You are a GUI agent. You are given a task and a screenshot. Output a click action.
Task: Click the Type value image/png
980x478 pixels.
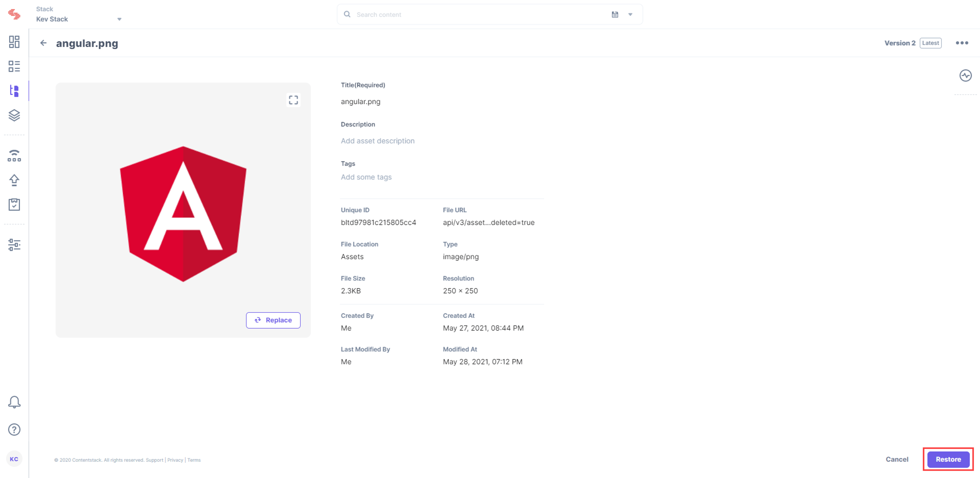point(461,257)
